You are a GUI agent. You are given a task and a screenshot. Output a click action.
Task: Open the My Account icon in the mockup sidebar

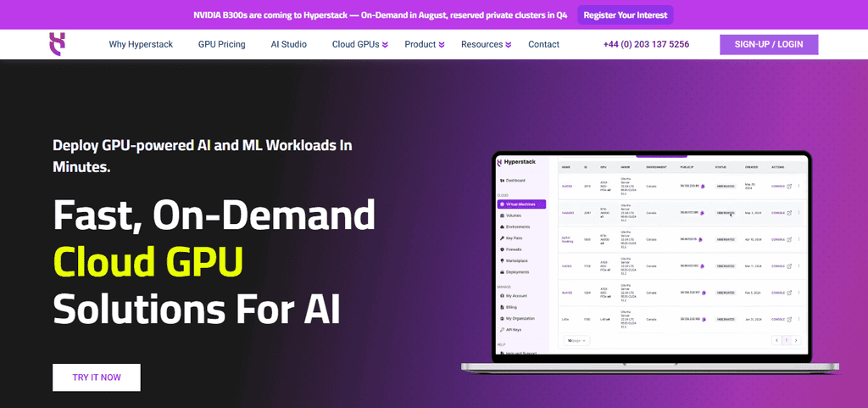(x=502, y=296)
